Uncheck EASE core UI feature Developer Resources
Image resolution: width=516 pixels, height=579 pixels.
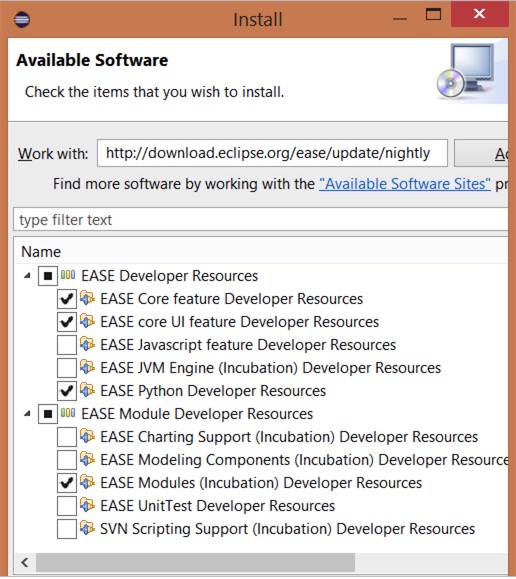[x=67, y=322]
